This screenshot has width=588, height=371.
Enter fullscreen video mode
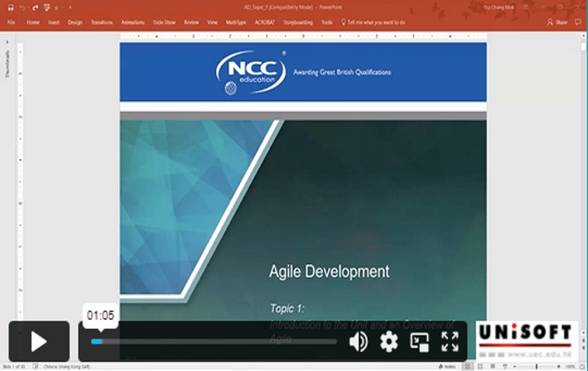click(450, 341)
